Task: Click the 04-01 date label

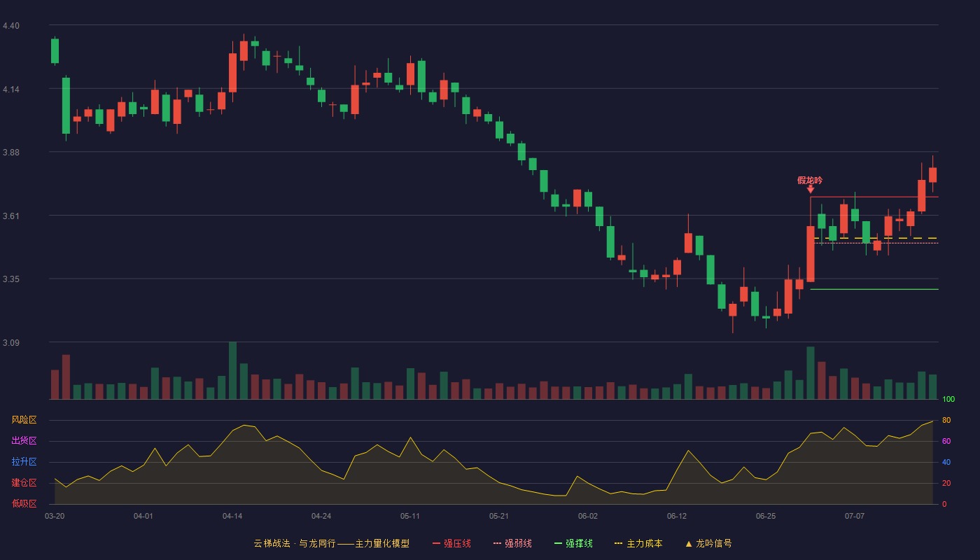Action: point(143,516)
